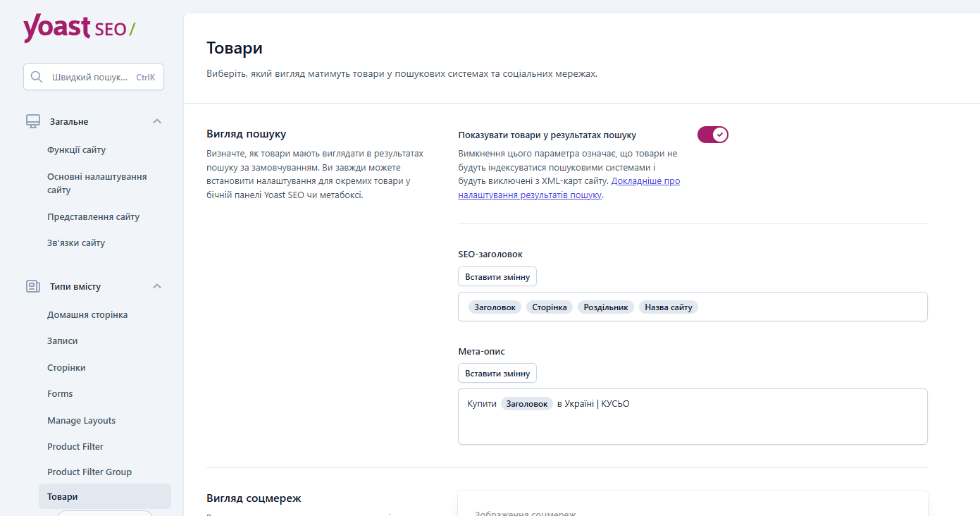Click the Назва сайту variable tag
The width and height of the screenshot is (980, 516).
tap(669, 307)
